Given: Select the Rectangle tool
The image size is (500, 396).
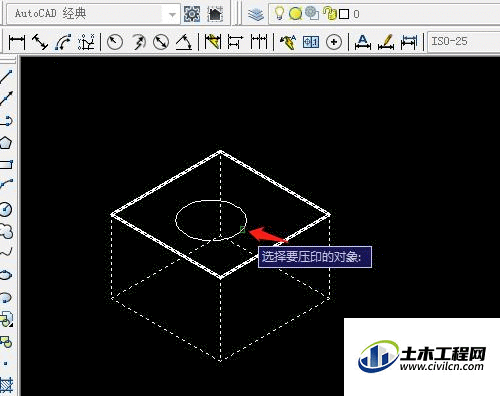Looking at the screenshot, I should [x=7, y=164].
